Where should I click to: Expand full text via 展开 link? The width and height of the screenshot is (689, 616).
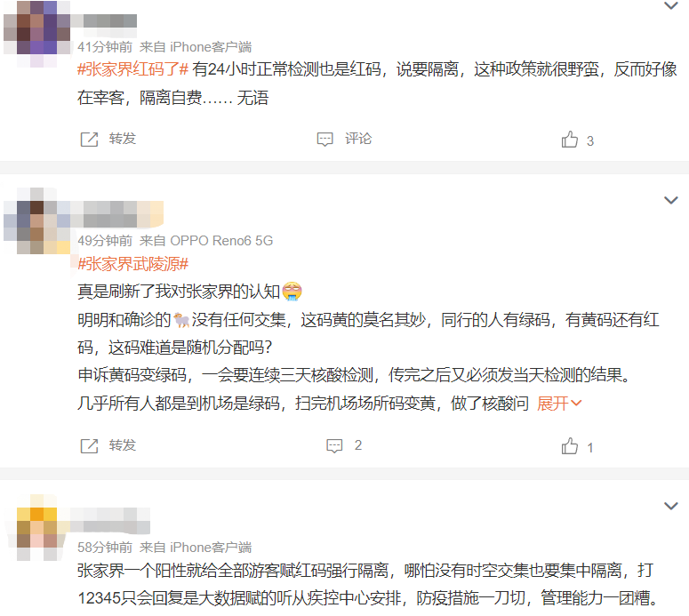[x=559, y=404]
